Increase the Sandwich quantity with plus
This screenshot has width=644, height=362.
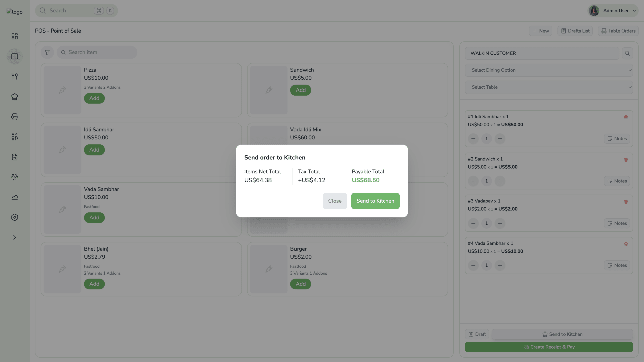tap(500, 181)
